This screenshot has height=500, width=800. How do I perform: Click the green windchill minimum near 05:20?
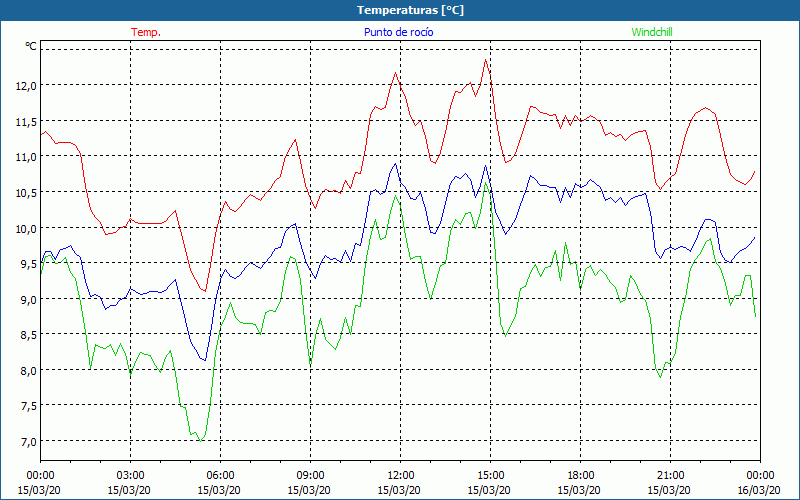pos(200,440)
